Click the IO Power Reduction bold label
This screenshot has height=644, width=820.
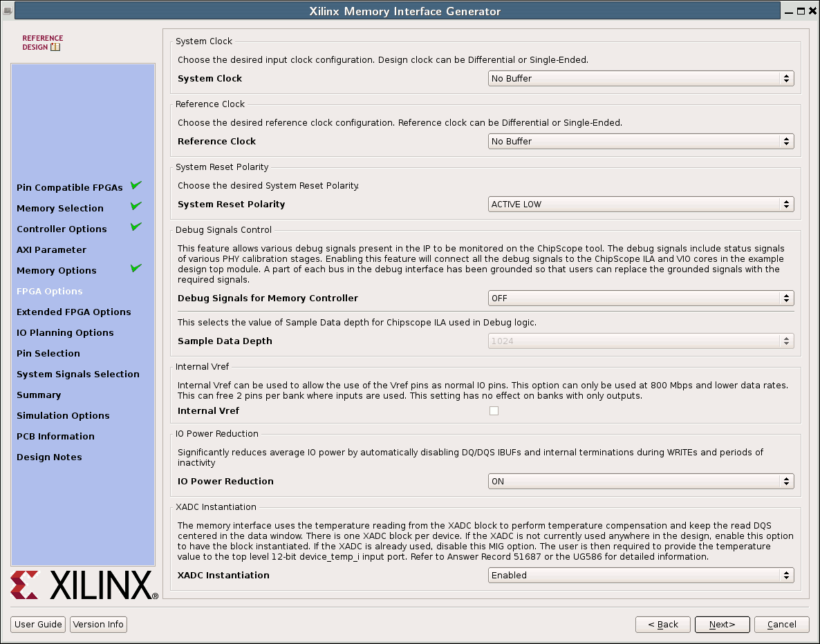point(225,481)
